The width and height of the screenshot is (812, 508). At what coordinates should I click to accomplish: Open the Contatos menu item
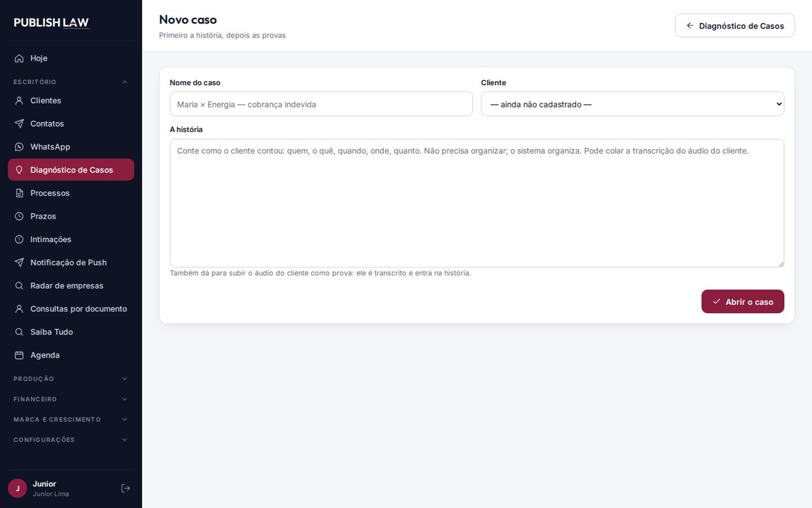pos(71,124)
